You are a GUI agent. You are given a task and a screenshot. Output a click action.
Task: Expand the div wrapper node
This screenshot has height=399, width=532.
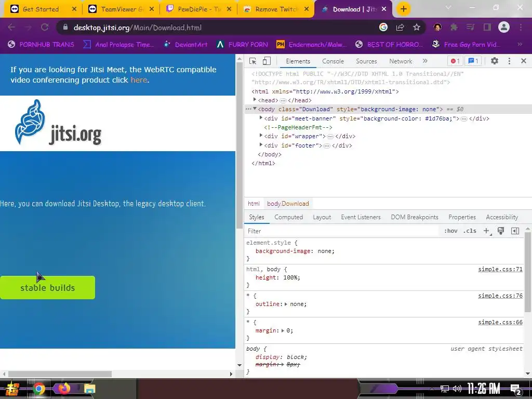point(261,136)
